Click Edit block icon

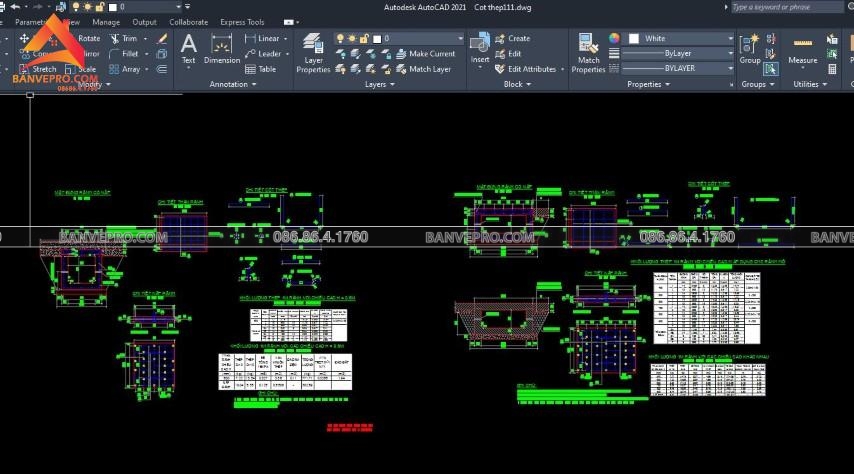click(x=500, y=53)
